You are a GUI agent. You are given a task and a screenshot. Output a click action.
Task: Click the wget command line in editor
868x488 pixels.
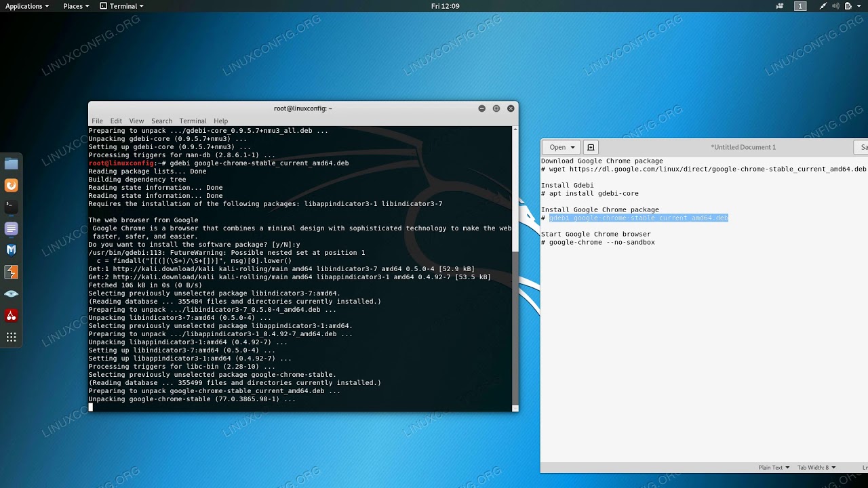coord(704,169)
